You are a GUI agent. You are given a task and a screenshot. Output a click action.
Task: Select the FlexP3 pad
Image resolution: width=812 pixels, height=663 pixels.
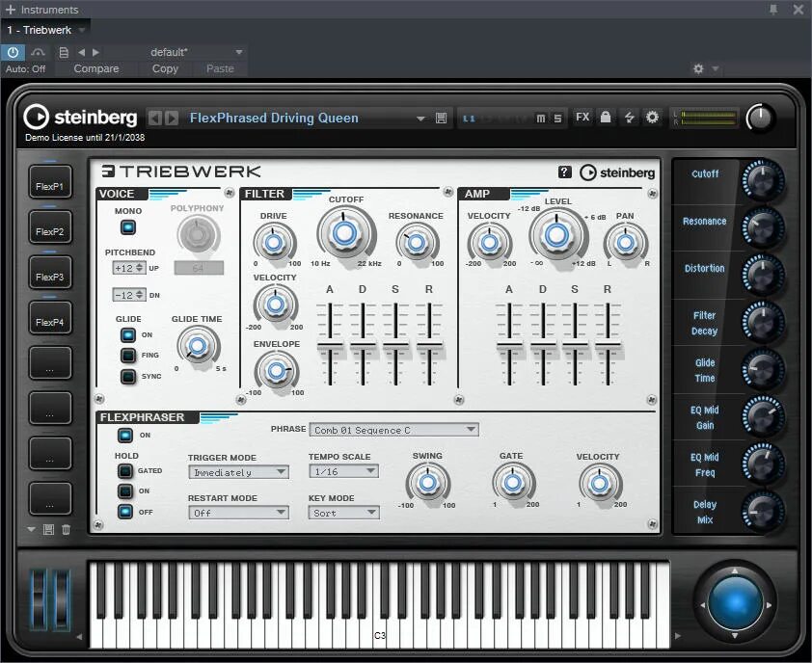click(x=50, y=274)
